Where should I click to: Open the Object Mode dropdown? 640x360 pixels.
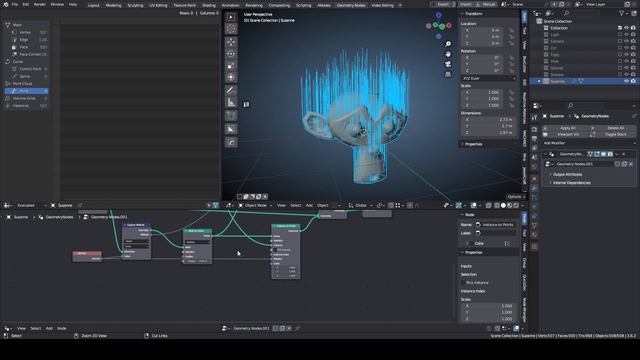tap(255, 205)
